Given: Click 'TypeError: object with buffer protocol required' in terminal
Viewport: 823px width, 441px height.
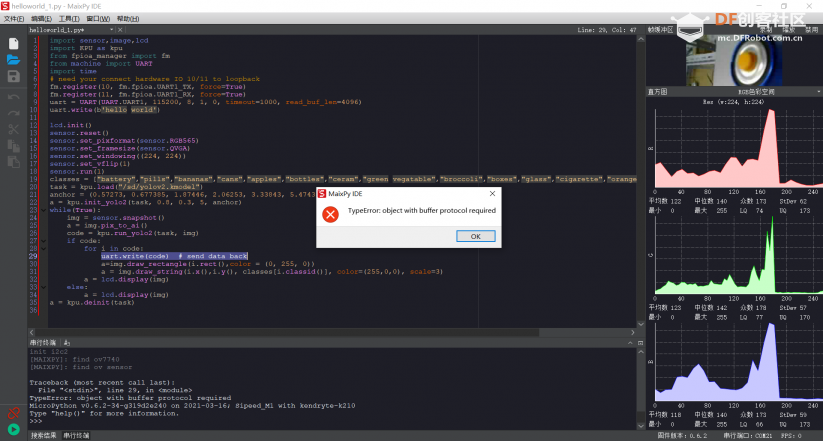Looking at the screenshot, I should pyautogui.click(x=130, y=398).
